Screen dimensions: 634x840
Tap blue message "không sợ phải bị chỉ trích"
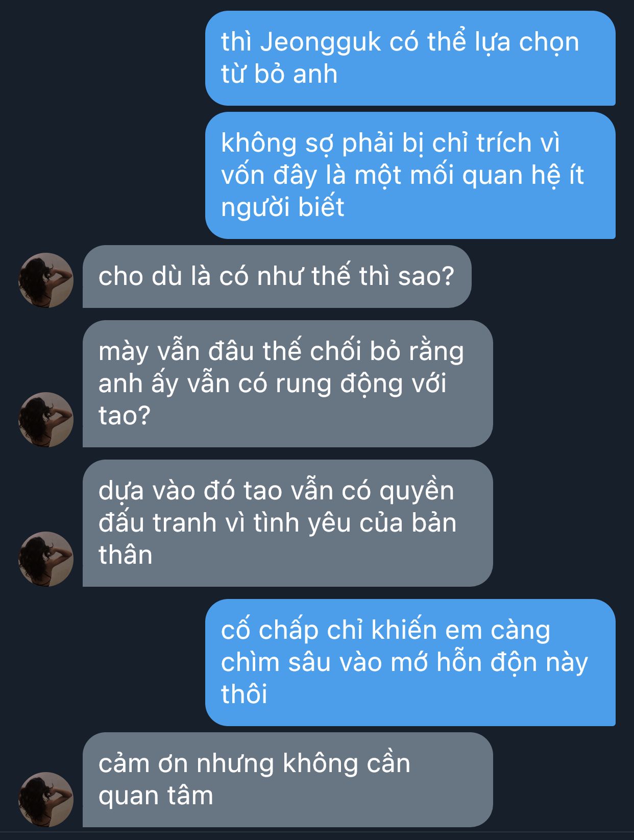[x=410, y=175]
